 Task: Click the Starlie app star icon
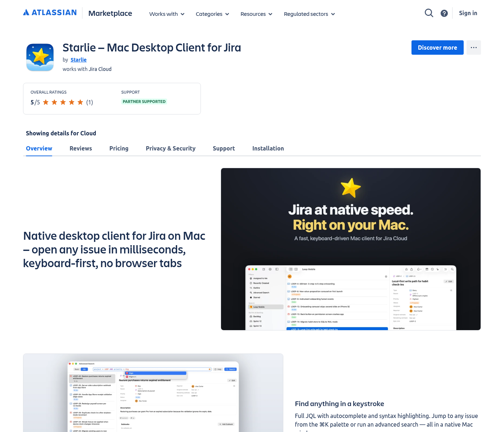pos(40,57)
